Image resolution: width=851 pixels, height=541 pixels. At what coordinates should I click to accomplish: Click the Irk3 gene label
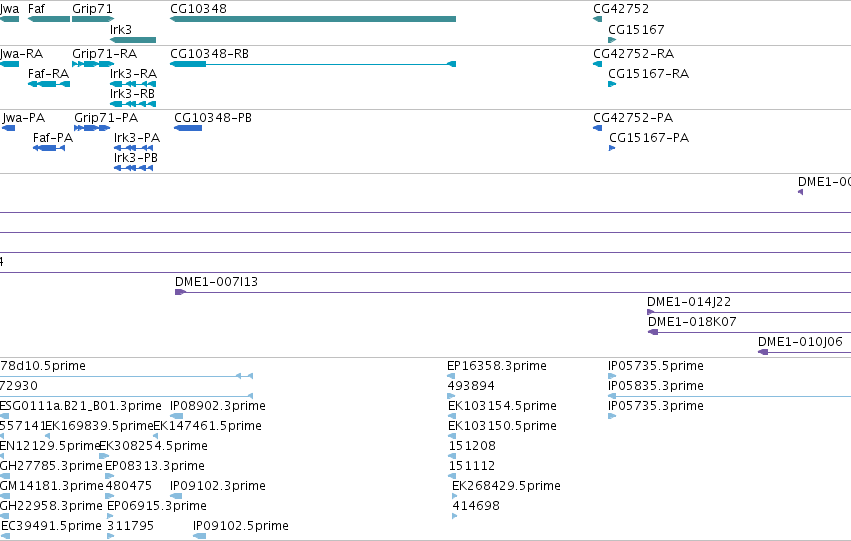120,29
